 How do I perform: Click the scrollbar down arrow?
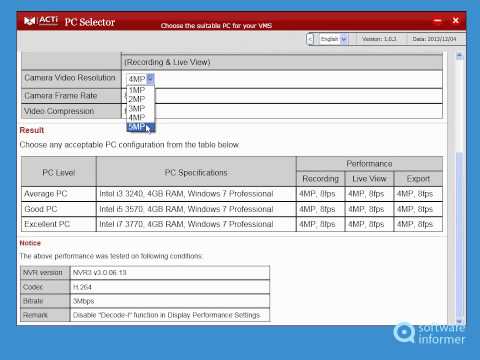point(460,321)
